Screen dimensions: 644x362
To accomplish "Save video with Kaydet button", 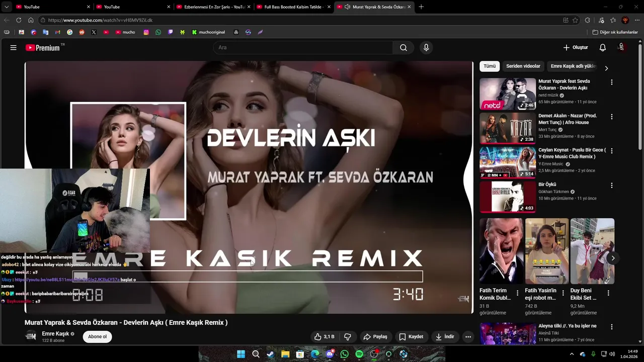I will [x=411, y=337].
